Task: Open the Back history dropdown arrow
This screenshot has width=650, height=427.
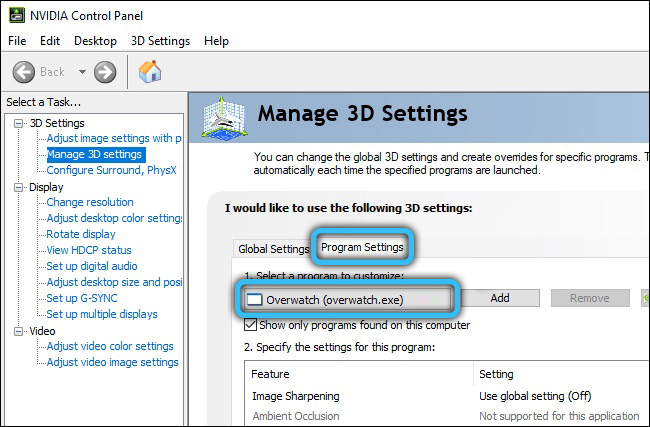Action: pos(82,72)
